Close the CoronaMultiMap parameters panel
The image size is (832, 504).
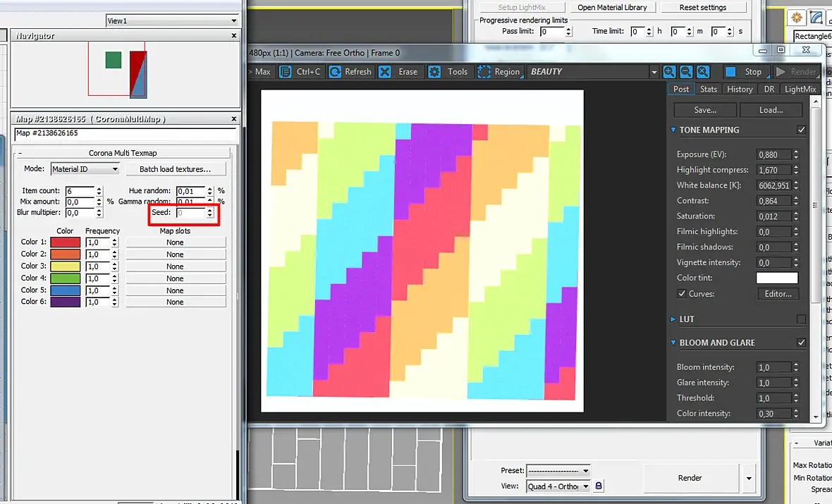tap(234, 119)
